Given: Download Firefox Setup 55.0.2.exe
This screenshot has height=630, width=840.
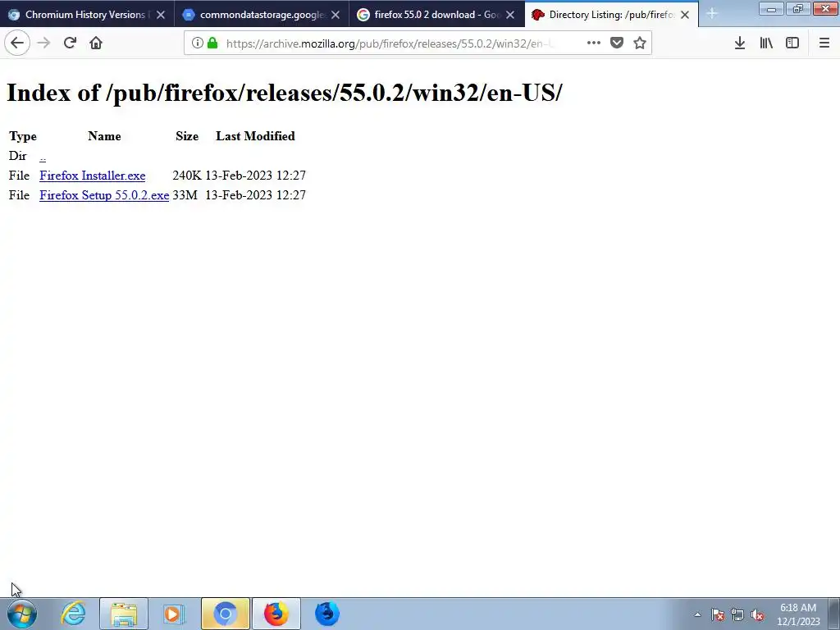Looking at the screenshot, I should 104,195.
